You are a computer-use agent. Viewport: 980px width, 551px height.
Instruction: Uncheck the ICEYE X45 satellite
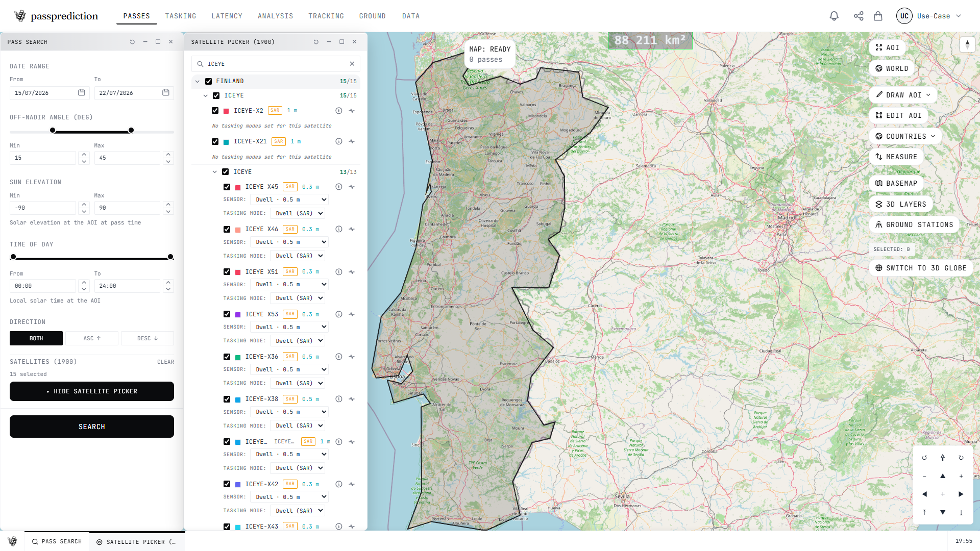click(x=227, y=187)
